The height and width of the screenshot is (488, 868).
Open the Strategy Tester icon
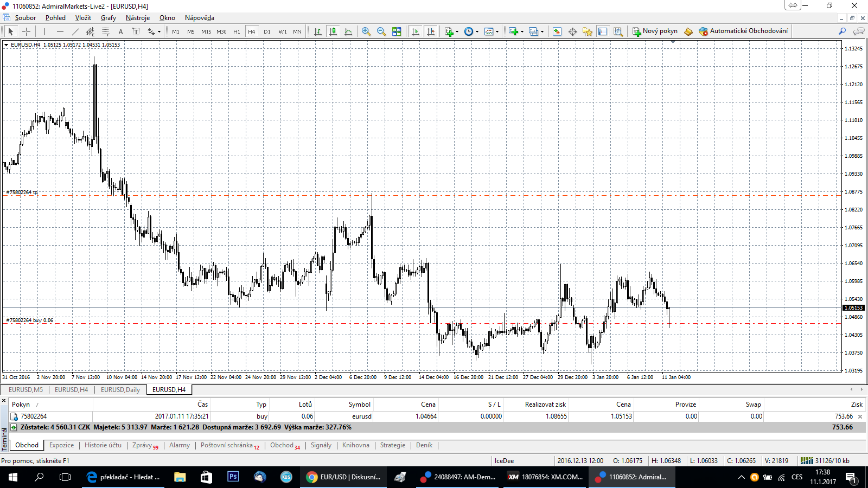(618, 31)
